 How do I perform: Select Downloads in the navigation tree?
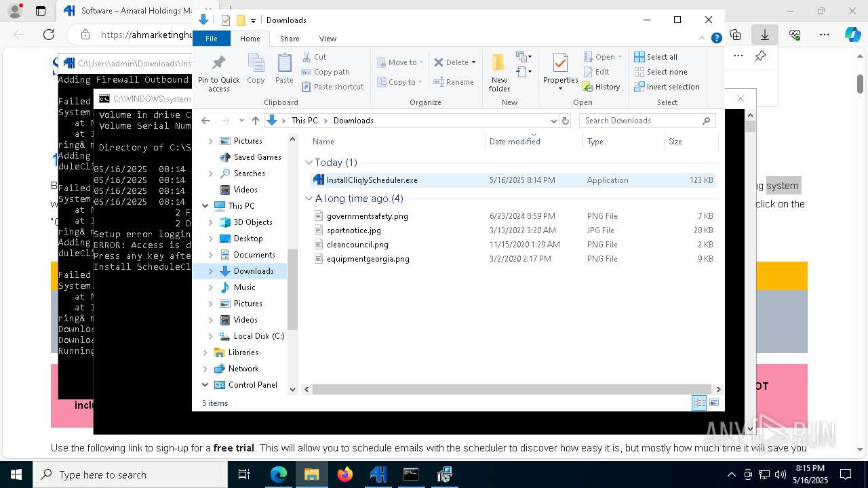[x=253, y=271]
